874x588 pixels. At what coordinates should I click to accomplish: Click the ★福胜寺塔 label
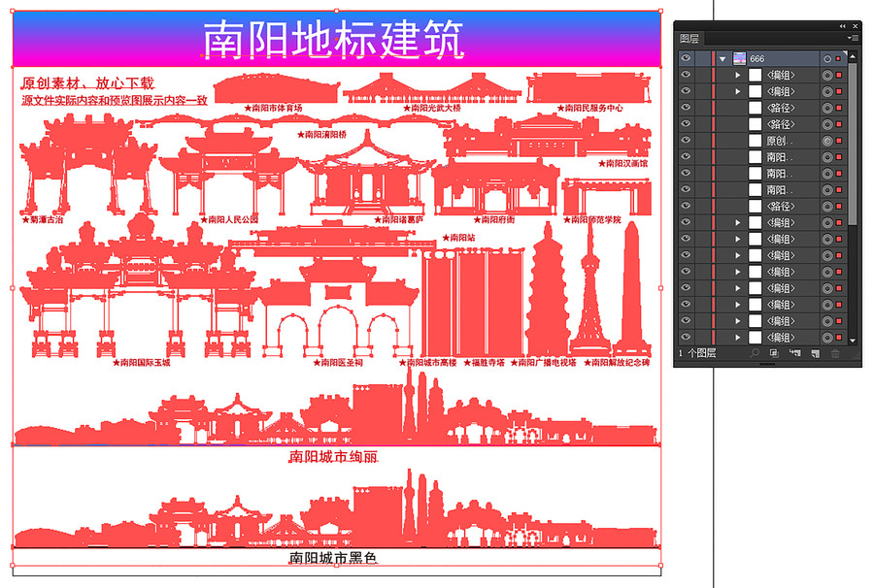[x=484, y=362]
